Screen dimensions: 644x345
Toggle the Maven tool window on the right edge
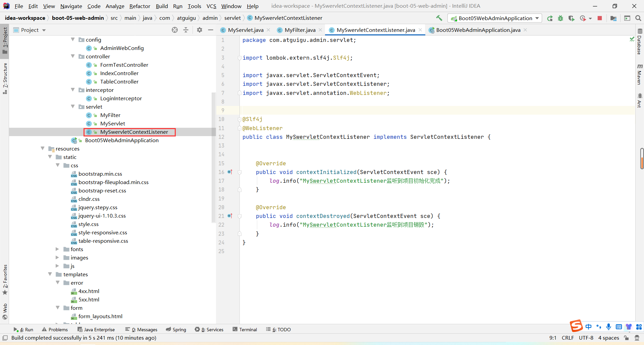(639, 74)
